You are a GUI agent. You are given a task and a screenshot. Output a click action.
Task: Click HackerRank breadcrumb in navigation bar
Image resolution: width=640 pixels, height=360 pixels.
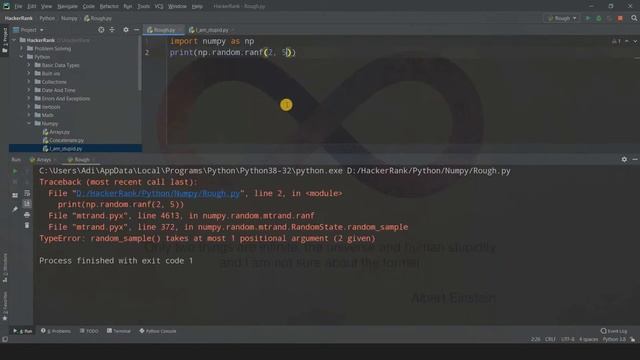(19, 18)
